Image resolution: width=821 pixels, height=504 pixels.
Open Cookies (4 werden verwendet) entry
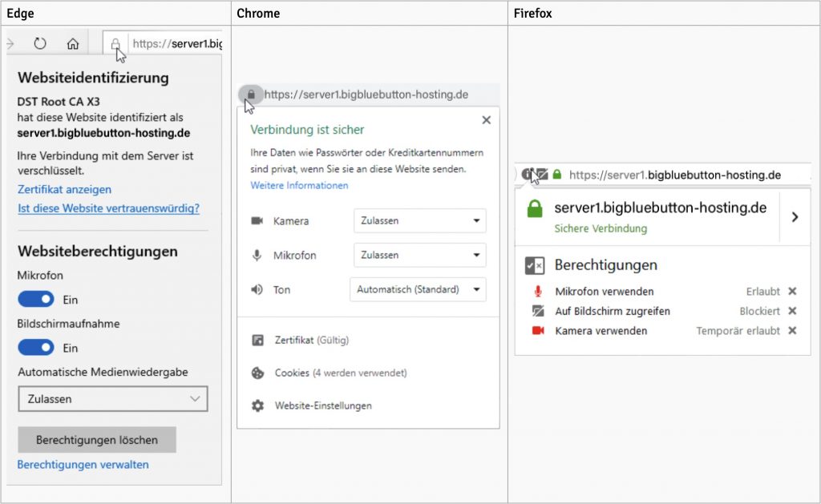[340, 373]
